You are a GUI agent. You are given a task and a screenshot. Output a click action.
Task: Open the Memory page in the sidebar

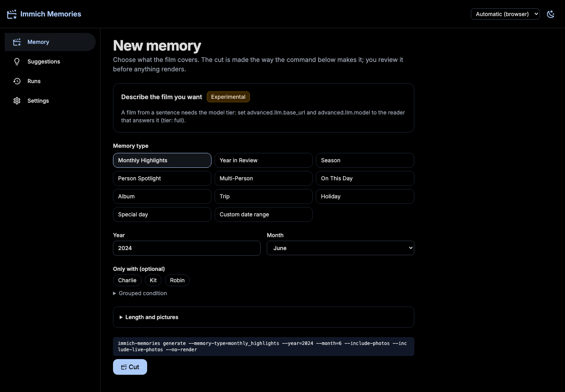tap(50, 42)
